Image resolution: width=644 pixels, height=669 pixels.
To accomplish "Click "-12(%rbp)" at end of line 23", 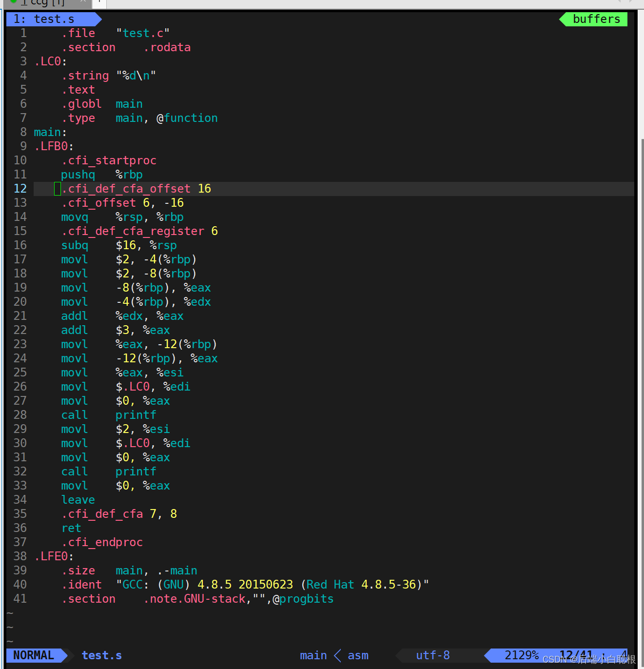I will 187,344.
